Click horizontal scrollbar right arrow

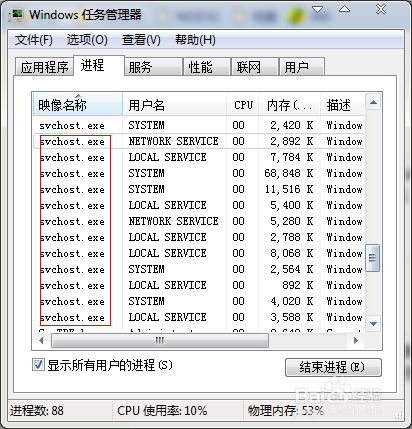(356, 341)
